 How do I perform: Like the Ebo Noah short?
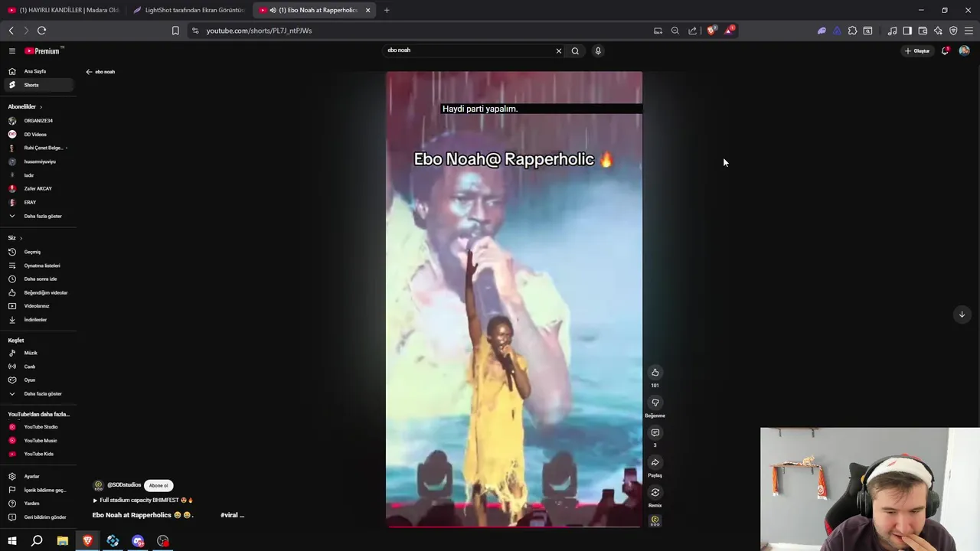tap(655, 373)
